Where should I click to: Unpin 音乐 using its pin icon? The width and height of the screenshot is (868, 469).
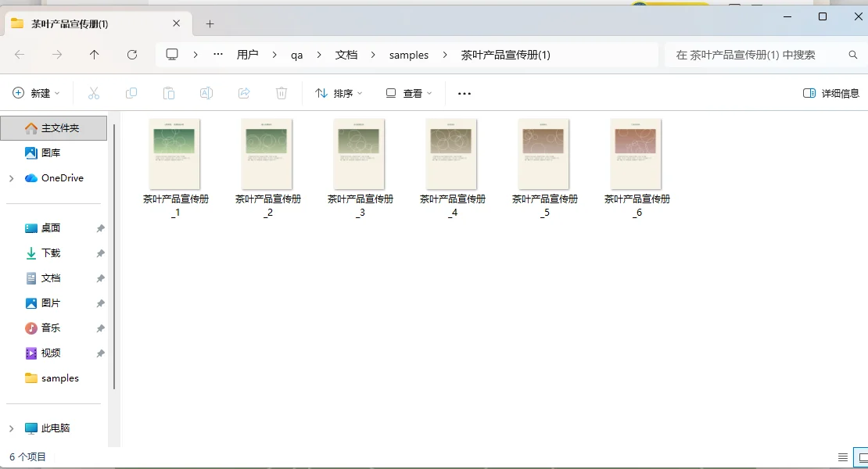coord(100,328)
